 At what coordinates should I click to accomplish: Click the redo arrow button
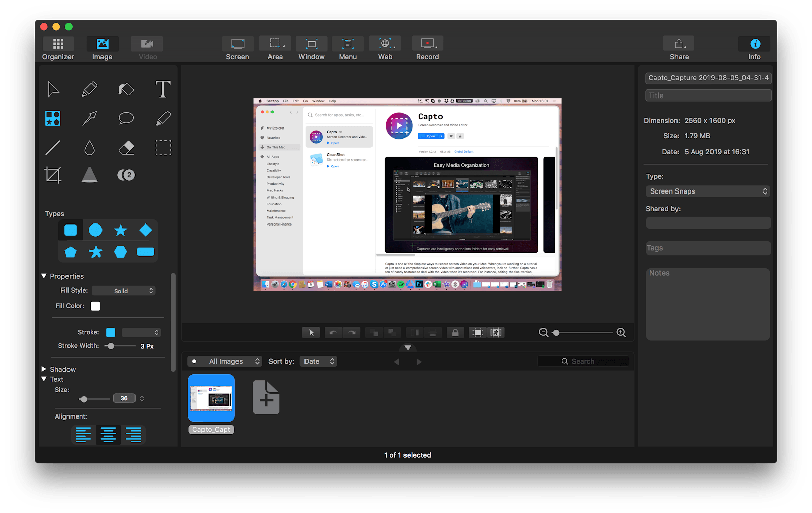point(352,332)
